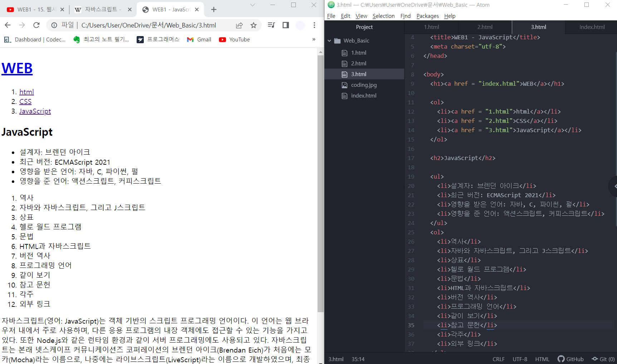Screen dimensions: 617x364
Task: Click the Project panel header
Action: (364, 27)
